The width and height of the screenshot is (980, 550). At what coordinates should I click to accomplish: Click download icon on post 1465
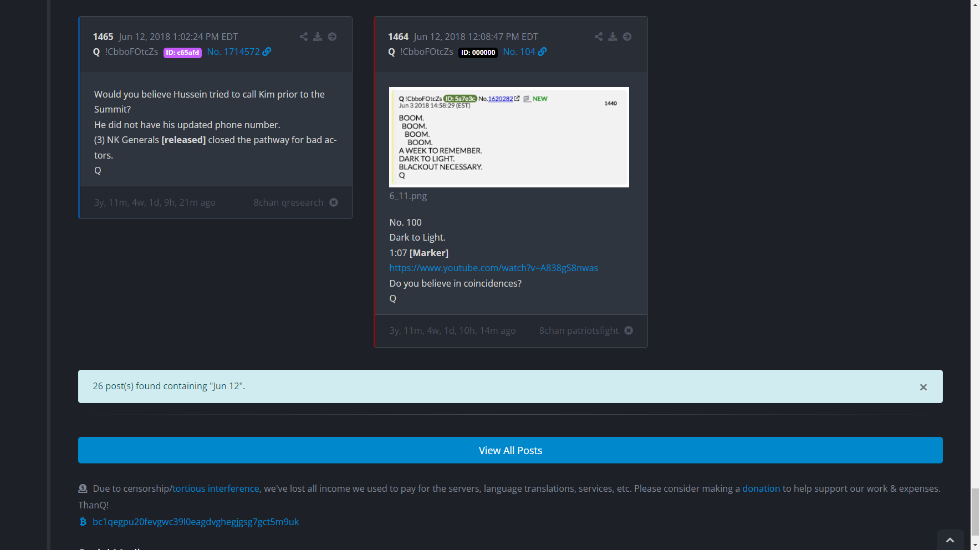tap(318, 37)
